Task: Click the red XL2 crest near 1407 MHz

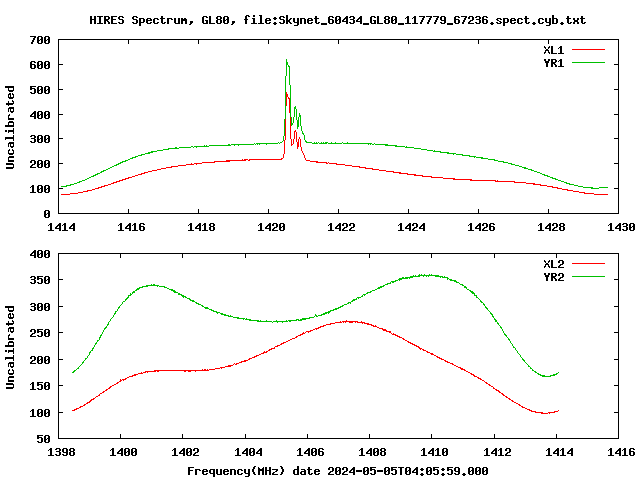Action: pyautogui.click(x=347, y=322)
